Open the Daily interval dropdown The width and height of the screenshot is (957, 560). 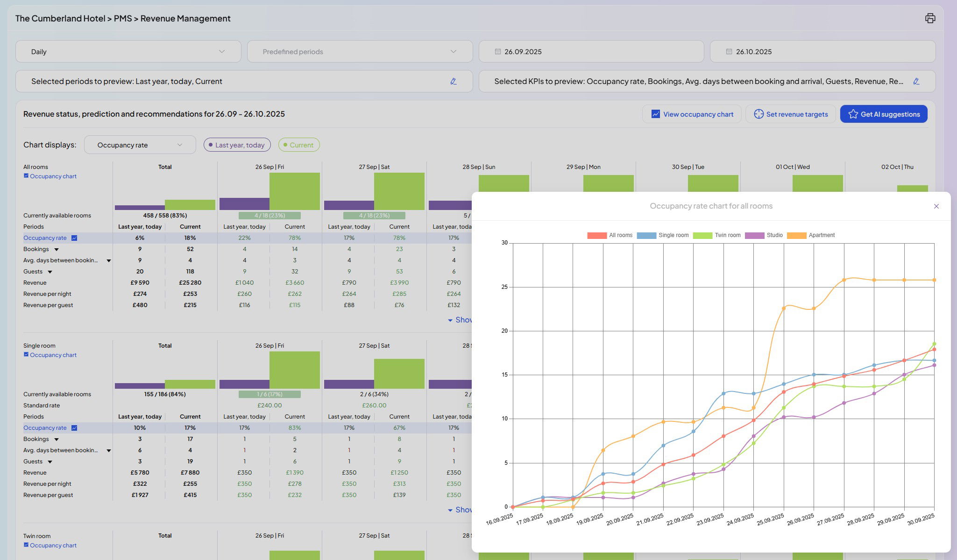point(128,52)
